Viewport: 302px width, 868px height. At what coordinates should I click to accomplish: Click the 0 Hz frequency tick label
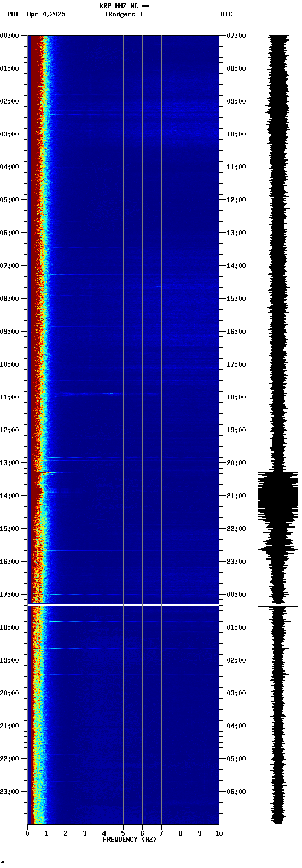click(x=27, y=833)
